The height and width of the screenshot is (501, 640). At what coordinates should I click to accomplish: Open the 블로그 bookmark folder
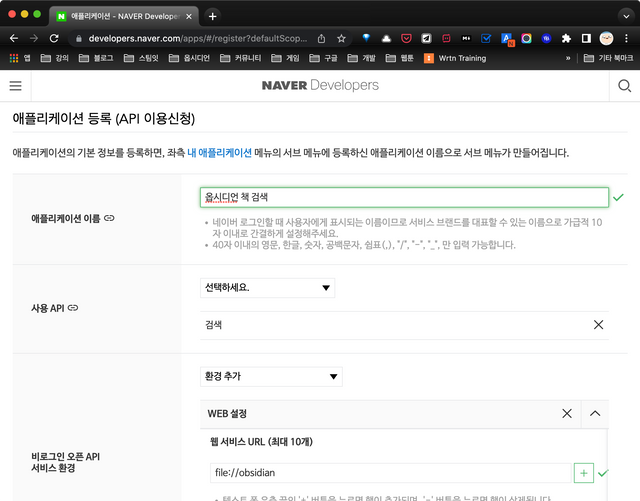[96, 58]
